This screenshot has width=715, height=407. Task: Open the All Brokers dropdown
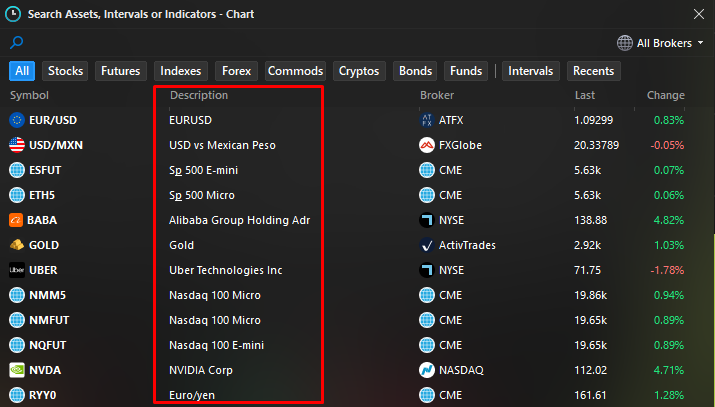pos(660,43)
